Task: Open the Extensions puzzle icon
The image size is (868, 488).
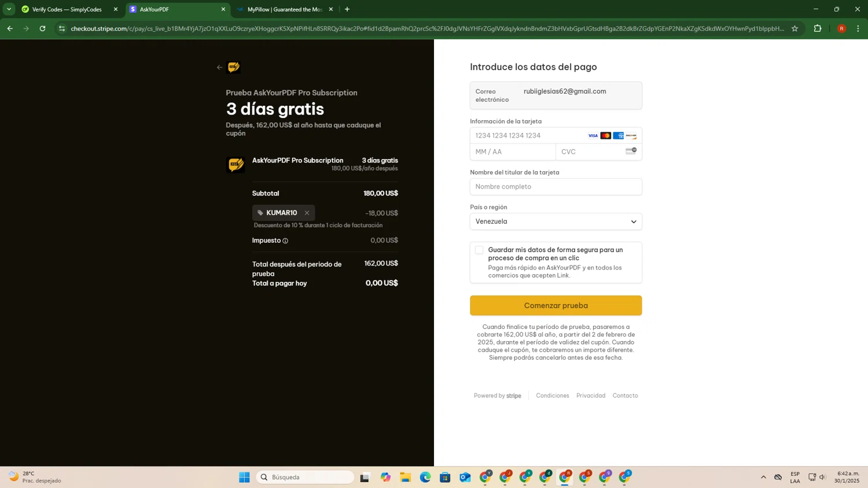Action: click(818, 28)
